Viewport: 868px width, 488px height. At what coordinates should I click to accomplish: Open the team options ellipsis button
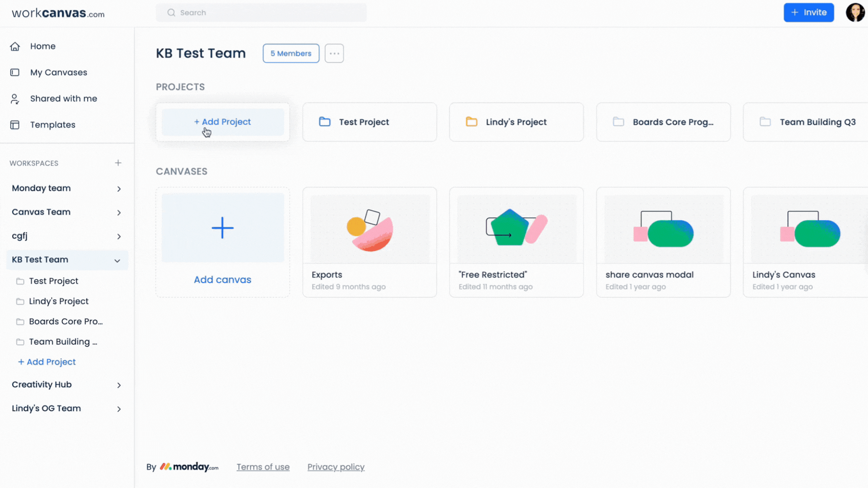pyautogui.click(x=334, y=53)
